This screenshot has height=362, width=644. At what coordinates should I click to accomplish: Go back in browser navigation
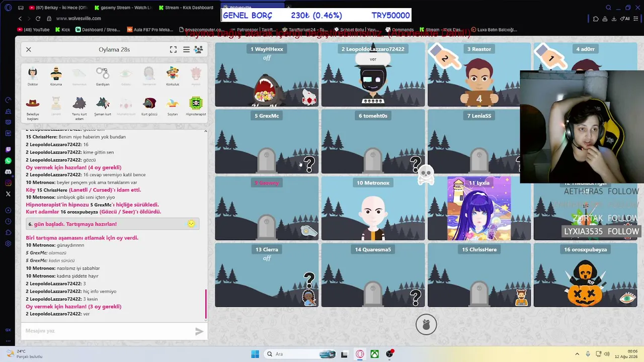pos(20,19)
